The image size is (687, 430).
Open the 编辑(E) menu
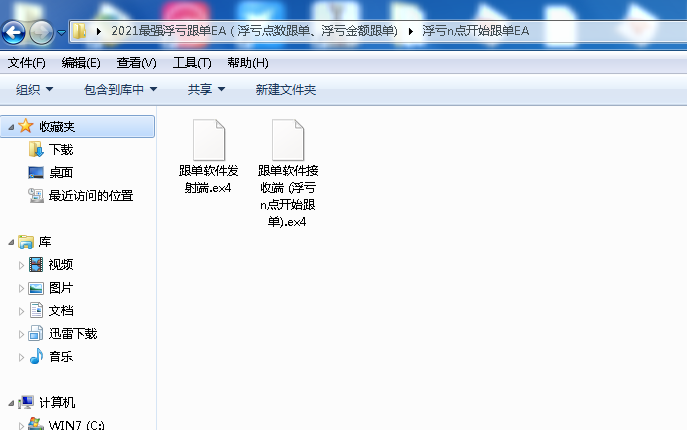[81, 63]
